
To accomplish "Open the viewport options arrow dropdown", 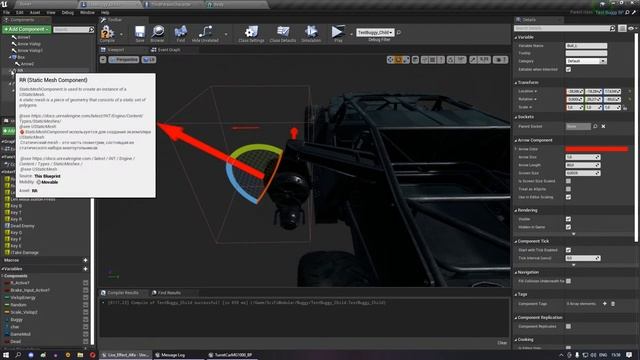I will click(103, 60).
